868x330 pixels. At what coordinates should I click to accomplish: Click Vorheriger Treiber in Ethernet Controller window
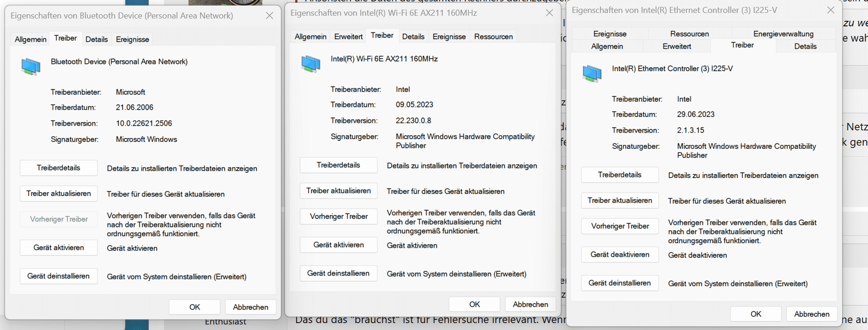[620, 226]
